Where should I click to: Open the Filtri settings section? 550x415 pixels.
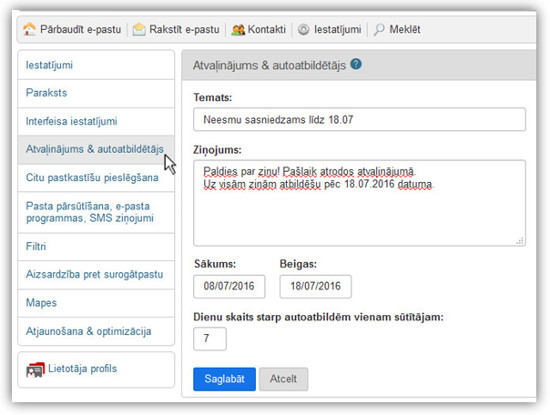[x=96, y=247]
